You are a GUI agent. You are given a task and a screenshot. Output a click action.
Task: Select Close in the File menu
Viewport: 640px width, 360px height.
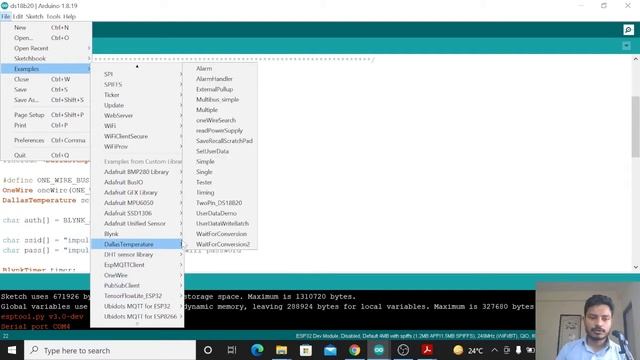46,79
